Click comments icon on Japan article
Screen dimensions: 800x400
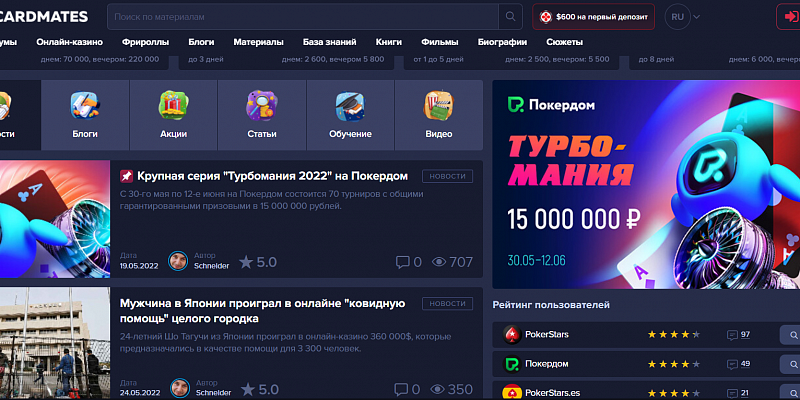pyautogui.click(x=402, y=390)
